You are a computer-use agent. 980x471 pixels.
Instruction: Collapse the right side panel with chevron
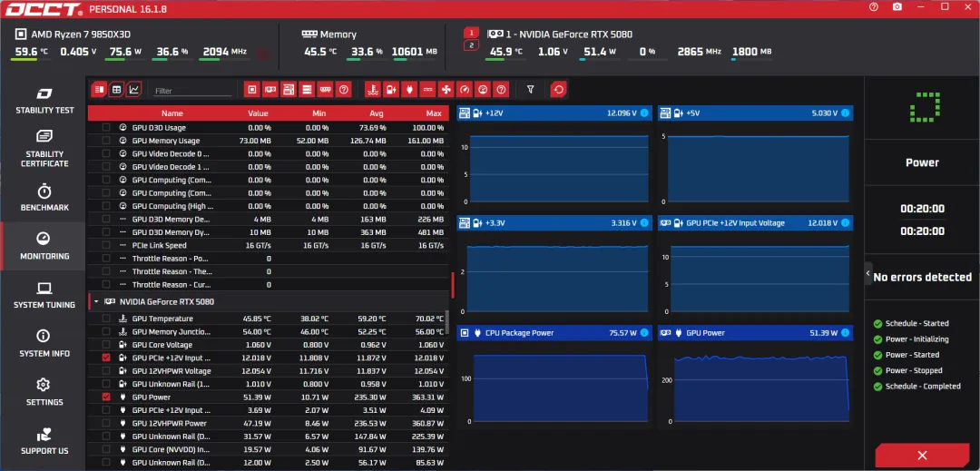[868, 273]
